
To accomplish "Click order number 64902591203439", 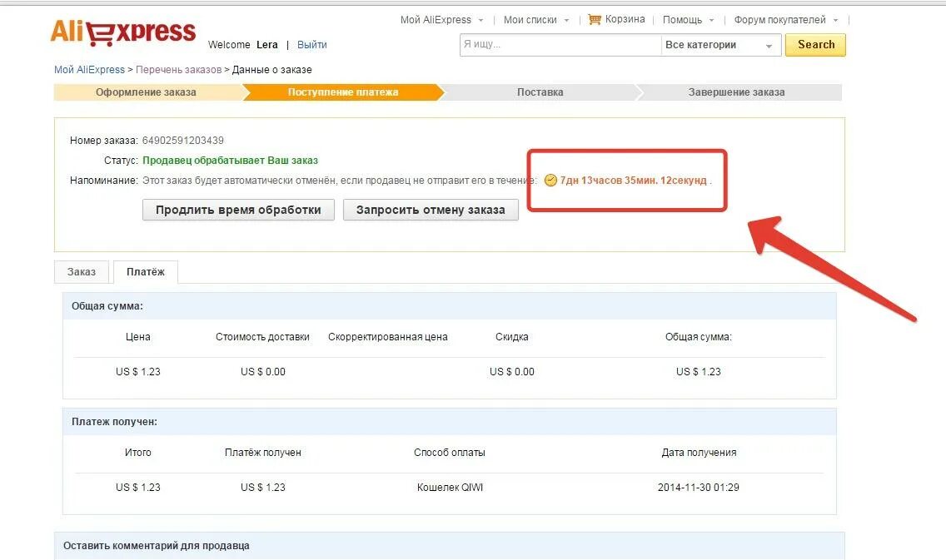I will [x=183, y=141].
